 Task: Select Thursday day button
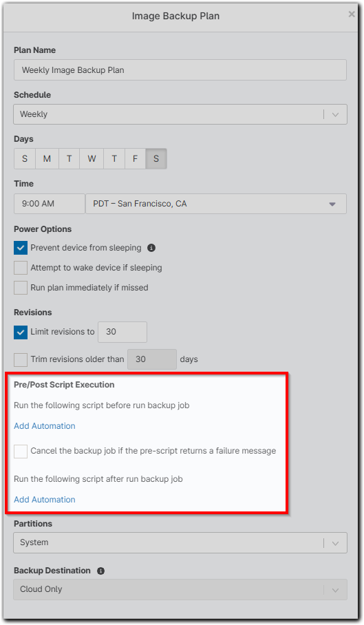[114, 158]
